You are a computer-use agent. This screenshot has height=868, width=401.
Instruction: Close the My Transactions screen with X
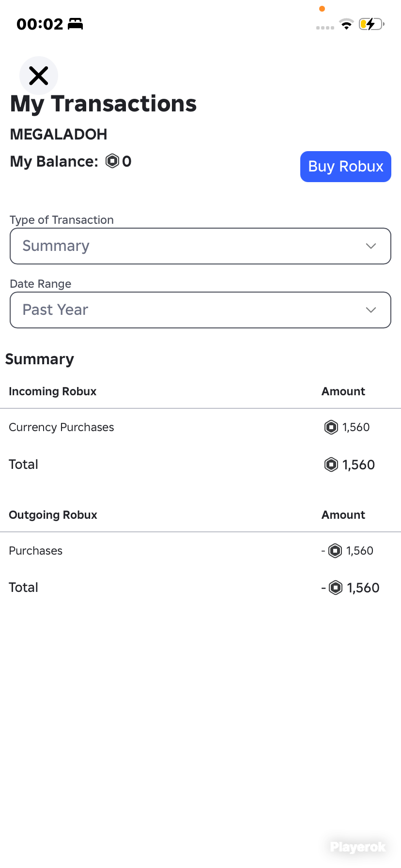[x=39, y=76]
